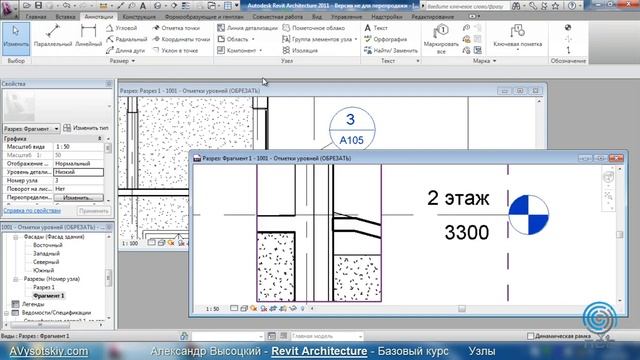Image resolution: width=640 pixels, height=360 pixels.
Task: Click Фрагмент 1 view vertical scrollbar
Action: (x=620, y=234)
